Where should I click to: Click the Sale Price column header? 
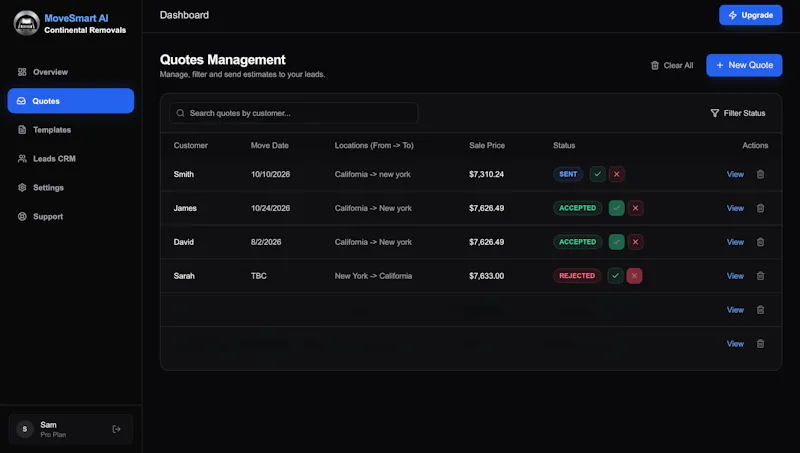click(487, 145)
